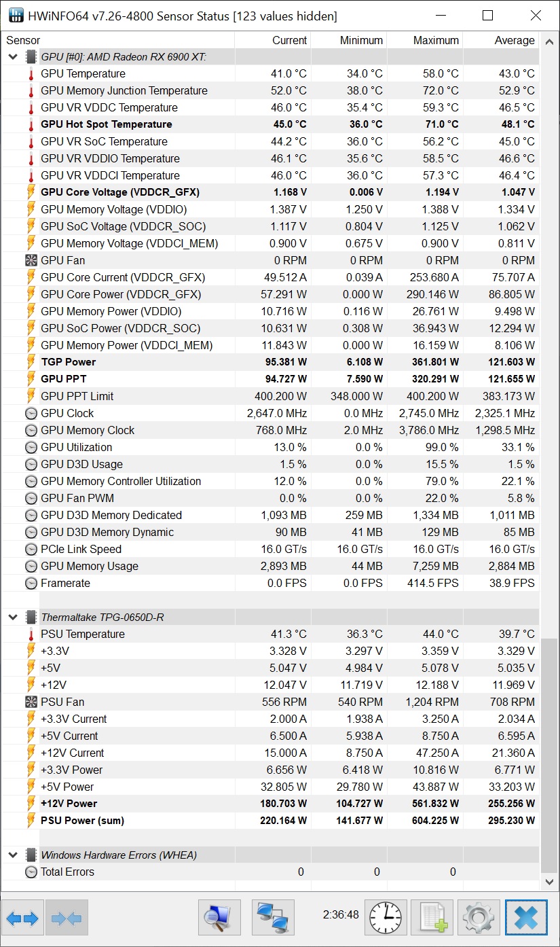Screen dimensions: 560x947
Task: Click the shrink layout arrows icon
Action: pyautogui.click(x=67, y=918)
